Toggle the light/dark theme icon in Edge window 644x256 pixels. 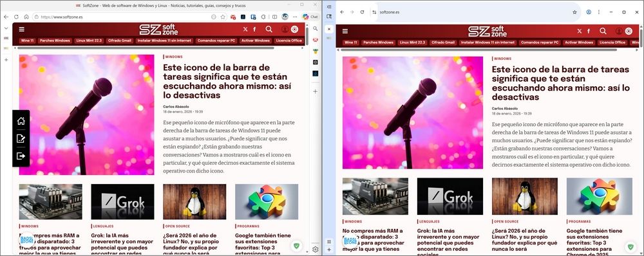tap(294, 30)
